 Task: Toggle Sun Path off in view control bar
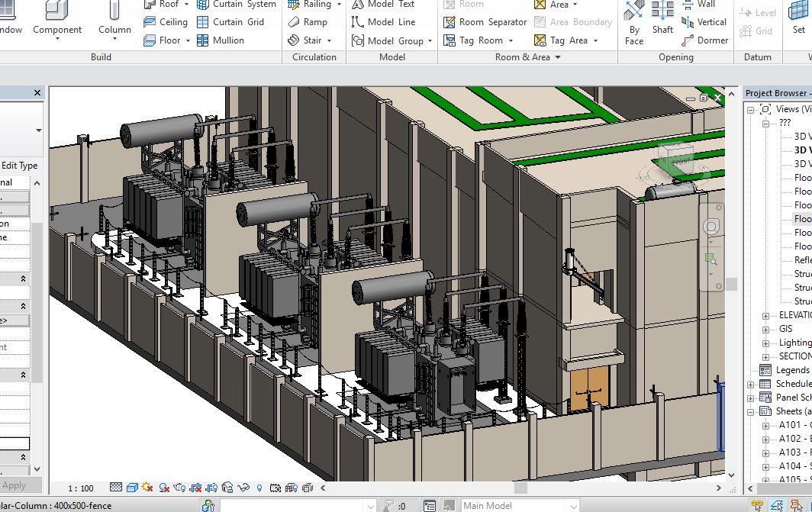[147, 488]
